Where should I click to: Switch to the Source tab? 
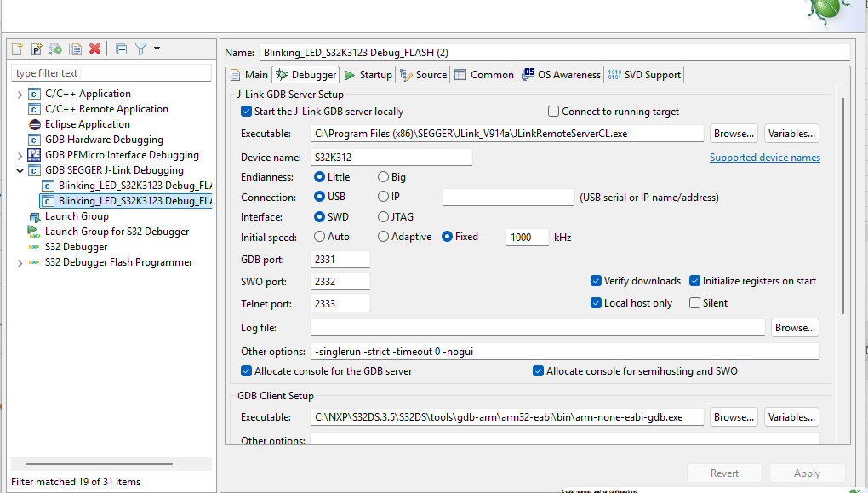tap(423, 75)
